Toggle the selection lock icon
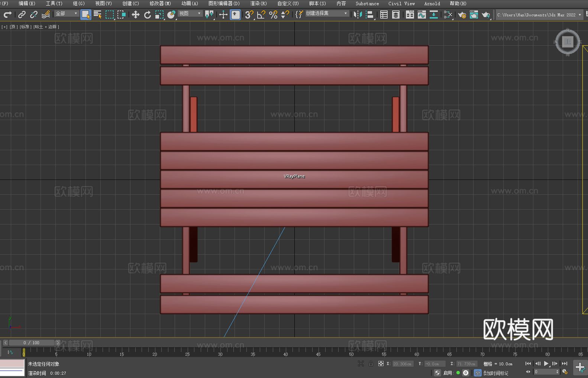 tap(371, 364)
